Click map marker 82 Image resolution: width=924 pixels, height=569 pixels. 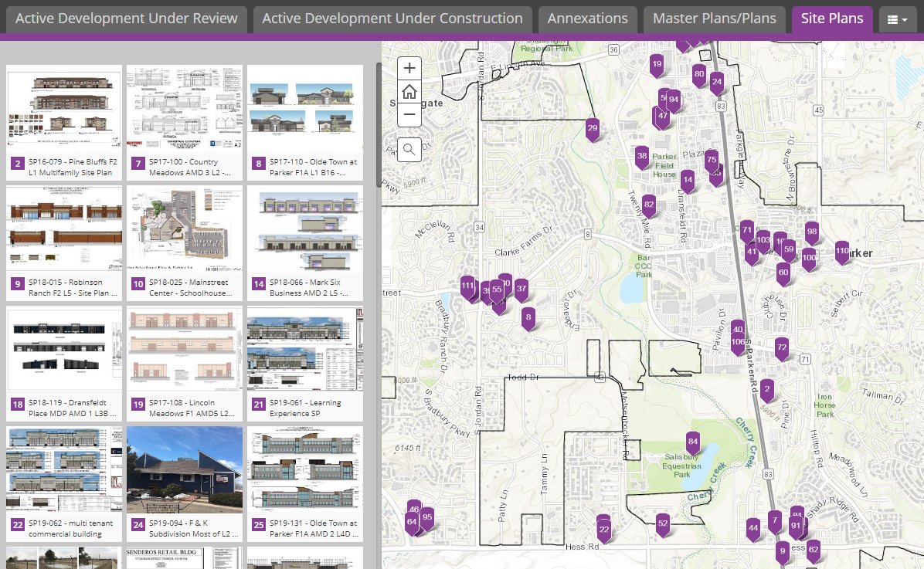(x=649, y=207)
